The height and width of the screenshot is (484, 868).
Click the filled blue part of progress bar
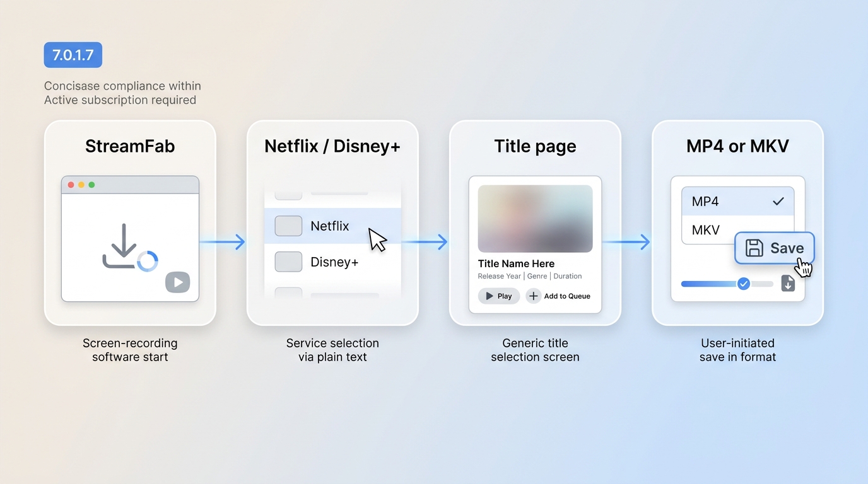[710, 284]
